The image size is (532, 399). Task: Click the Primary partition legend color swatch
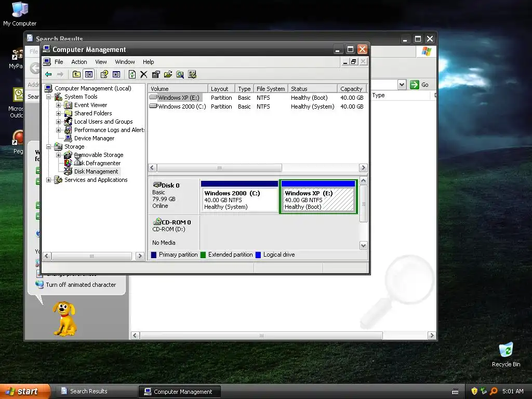154,255
